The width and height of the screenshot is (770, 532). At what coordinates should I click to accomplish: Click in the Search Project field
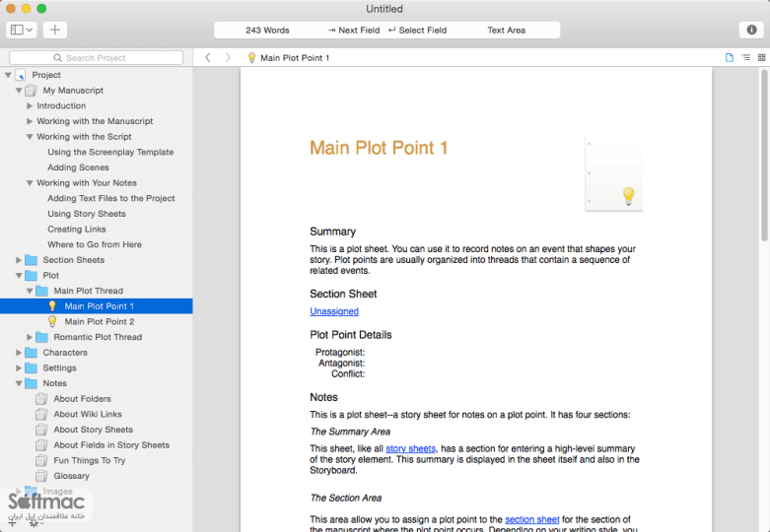(x=97, y=58)
